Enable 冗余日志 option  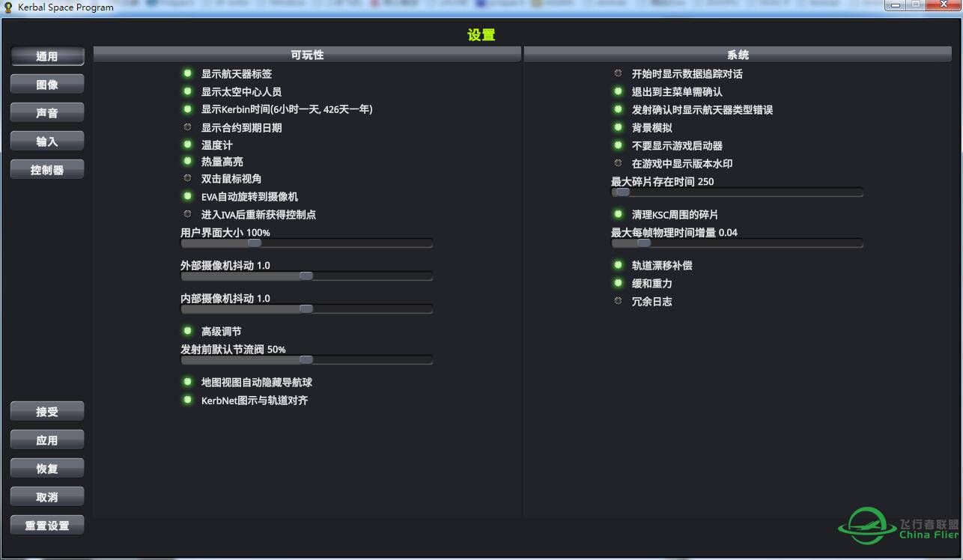point(618,301)
